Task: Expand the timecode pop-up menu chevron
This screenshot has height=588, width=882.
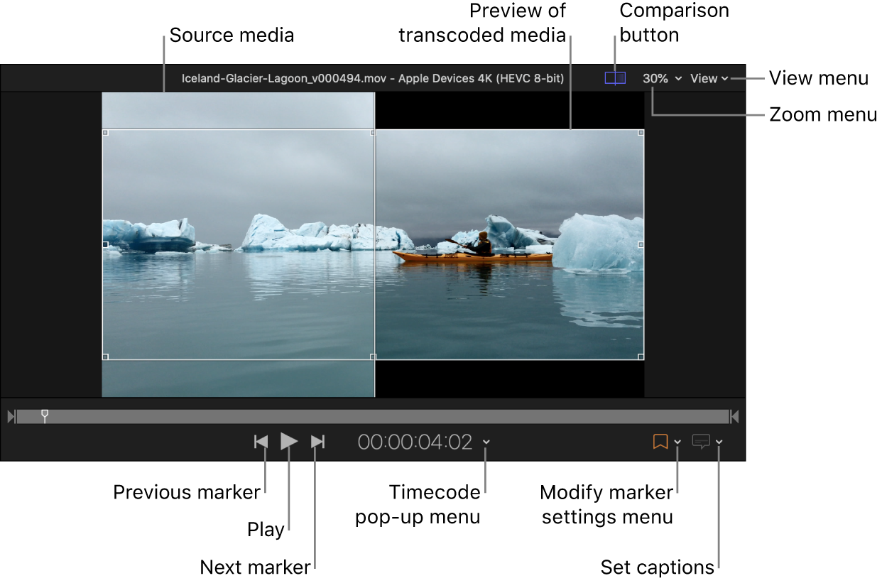Action: click(486, 442)
